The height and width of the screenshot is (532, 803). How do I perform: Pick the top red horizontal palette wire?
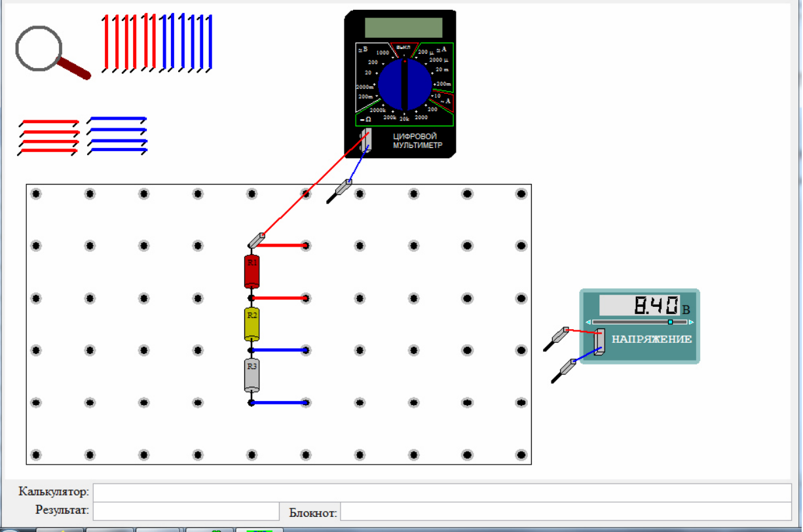49,122
